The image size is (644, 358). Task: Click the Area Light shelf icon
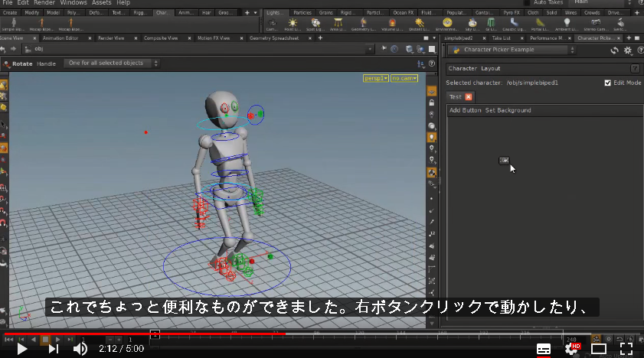point(338,24)
